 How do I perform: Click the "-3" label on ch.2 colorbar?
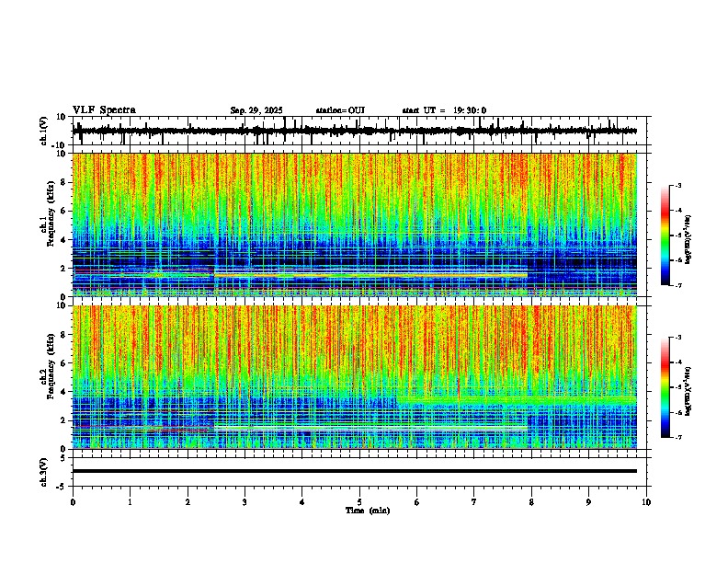pos(677,338)
